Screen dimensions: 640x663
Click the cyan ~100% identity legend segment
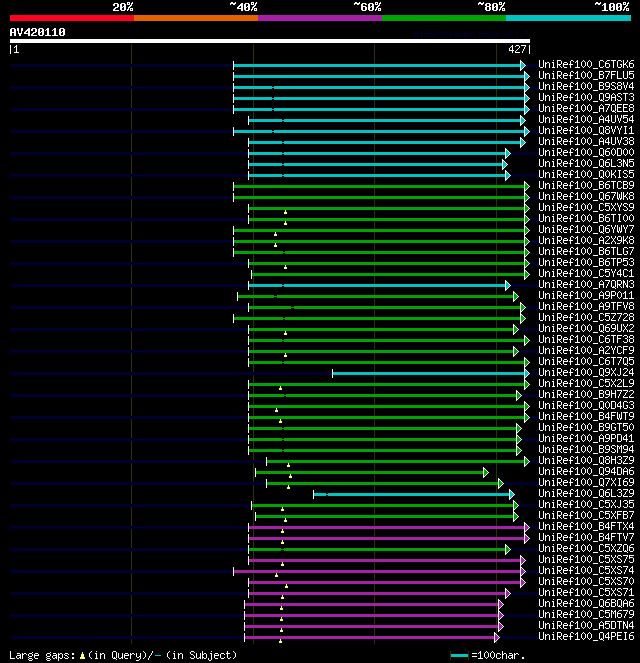coord(568,18)
